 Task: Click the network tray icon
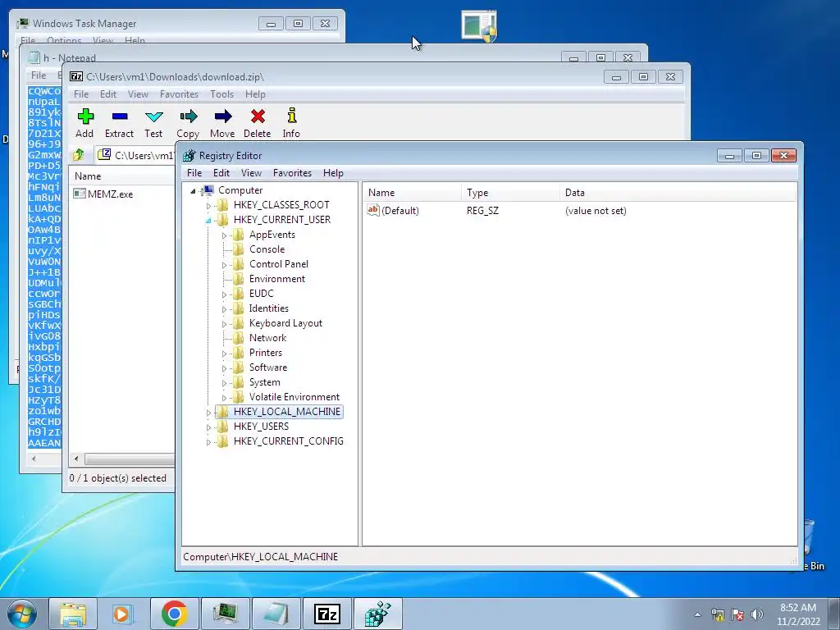718,614
